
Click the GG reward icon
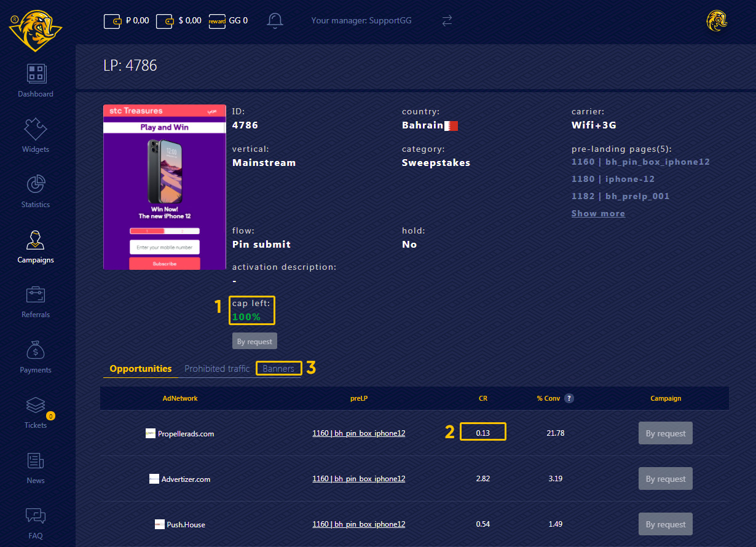coord(217,21)
